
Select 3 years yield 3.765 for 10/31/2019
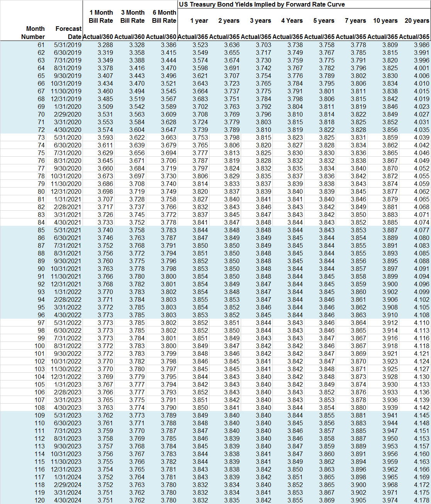click(264, 83)
